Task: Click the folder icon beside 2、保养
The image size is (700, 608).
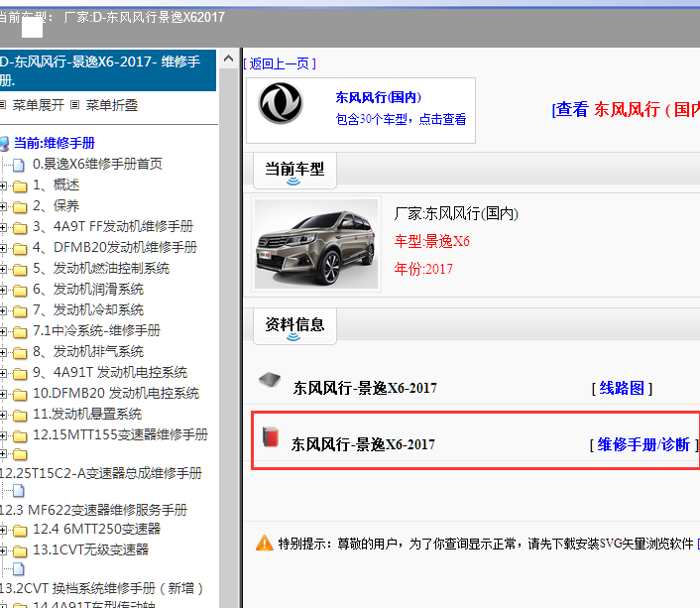Action: tap(20, 207)
